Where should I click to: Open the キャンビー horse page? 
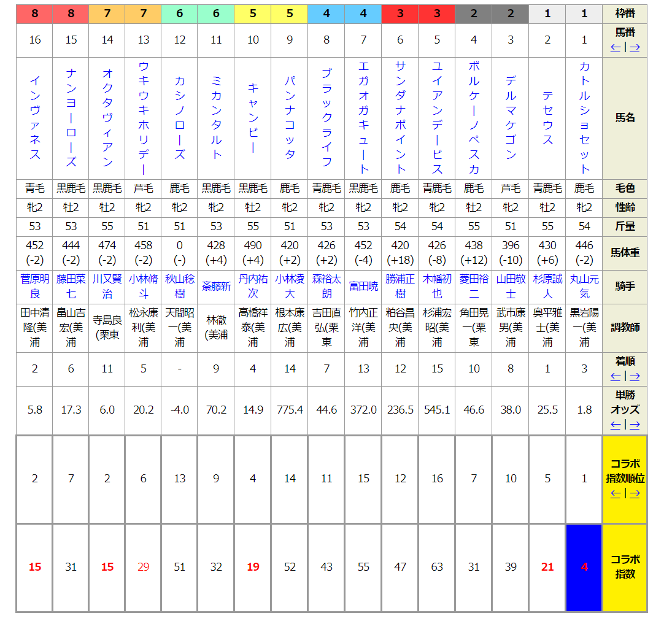point(253,118)
